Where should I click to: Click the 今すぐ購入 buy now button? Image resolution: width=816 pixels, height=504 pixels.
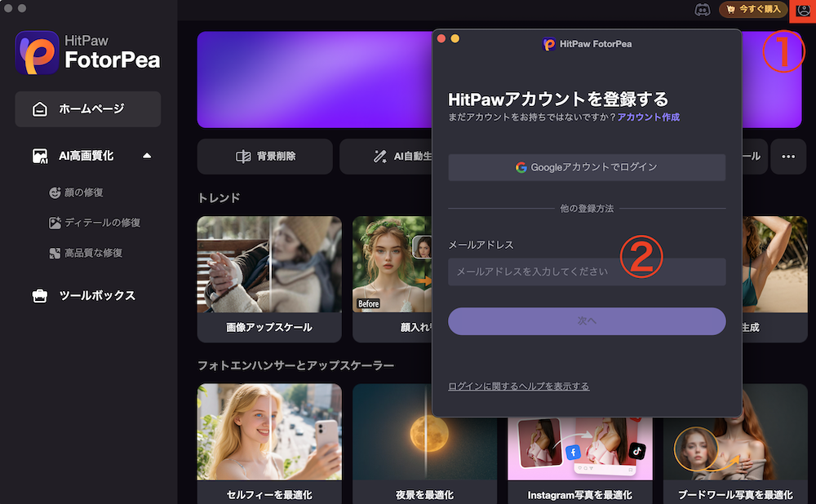point(753,9)
